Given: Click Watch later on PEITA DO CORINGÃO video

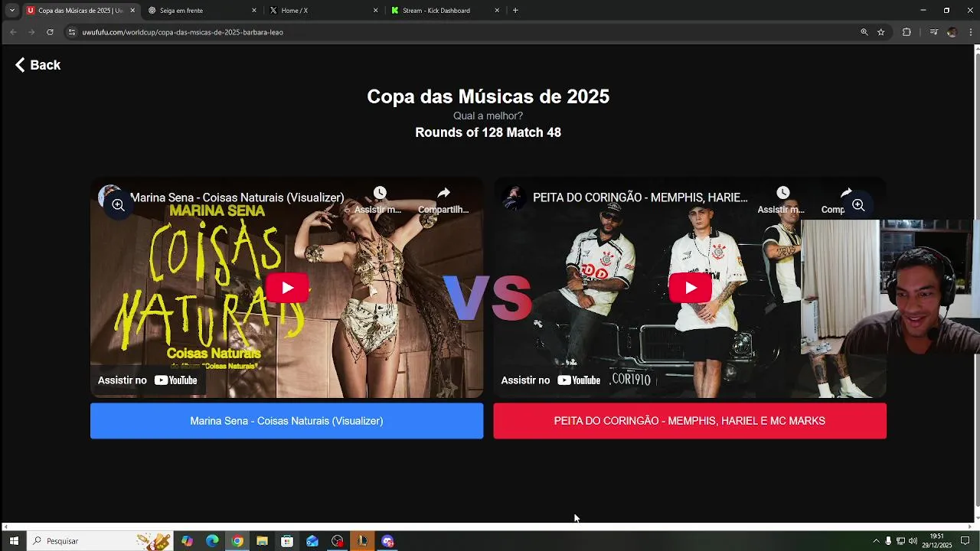Looking at the screenshot, I should click(x=782, y=200).
